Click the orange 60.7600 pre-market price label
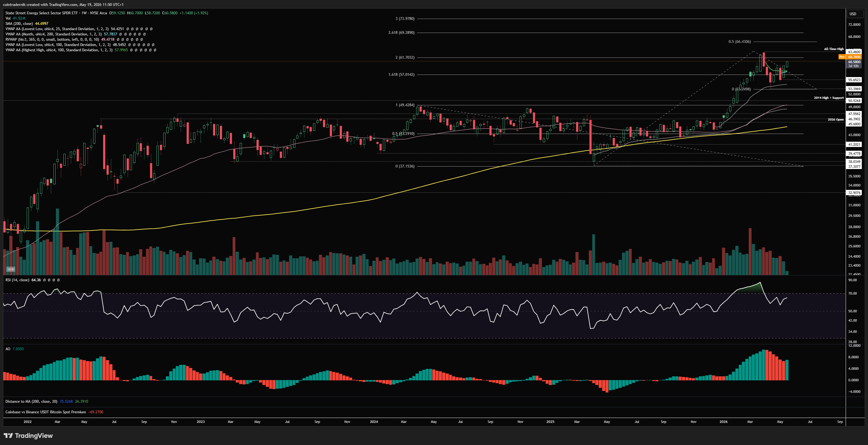This screenshot has width=868, height=445. point(854,57)
